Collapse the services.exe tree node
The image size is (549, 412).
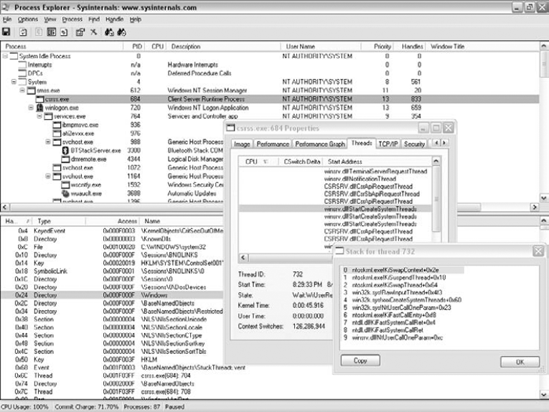(x=40, y=116)
